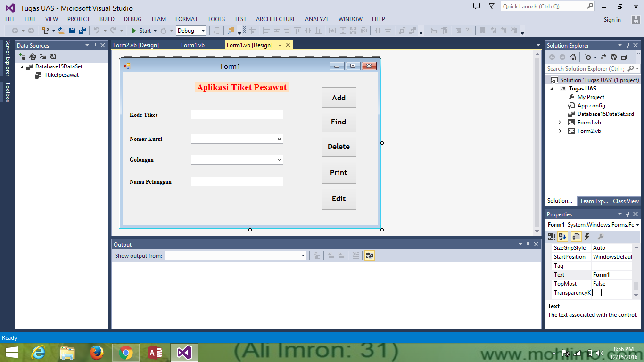Click the Sign in link
The image size is (644, 362).
point(612,20)
